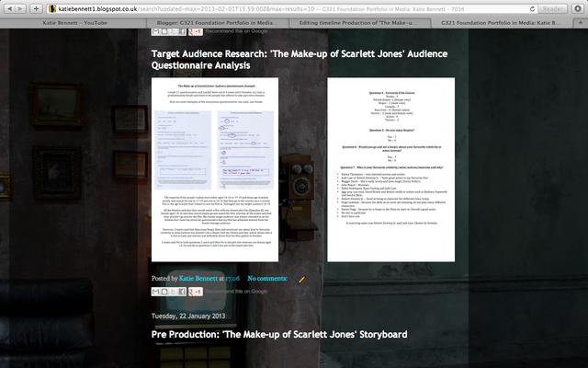
Task: Share to Facebook icon below the post
Action: click(x=182, y=292)
